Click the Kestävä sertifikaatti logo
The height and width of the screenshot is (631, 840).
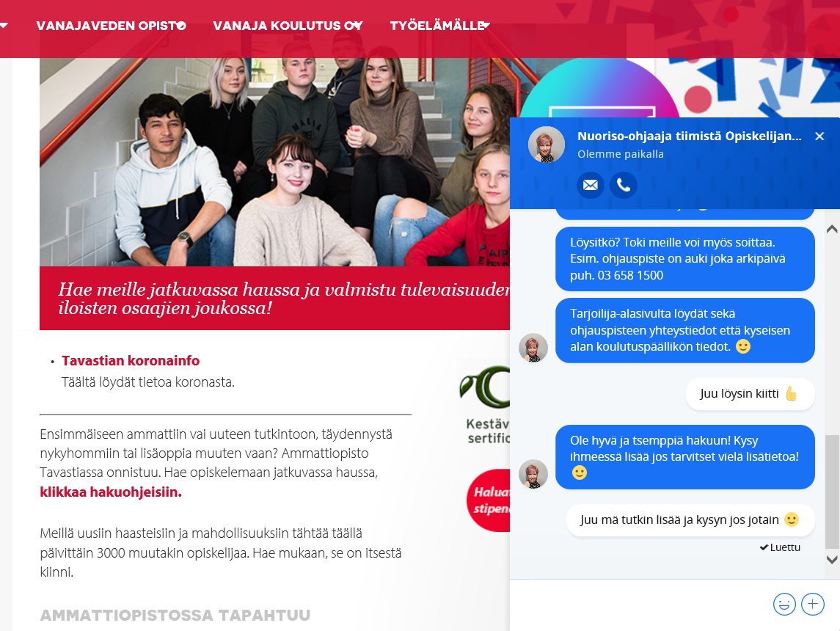pos(486,405)
